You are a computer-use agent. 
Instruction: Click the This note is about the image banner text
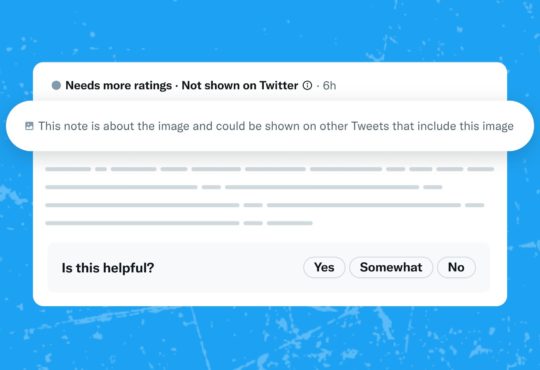point(276,126)
